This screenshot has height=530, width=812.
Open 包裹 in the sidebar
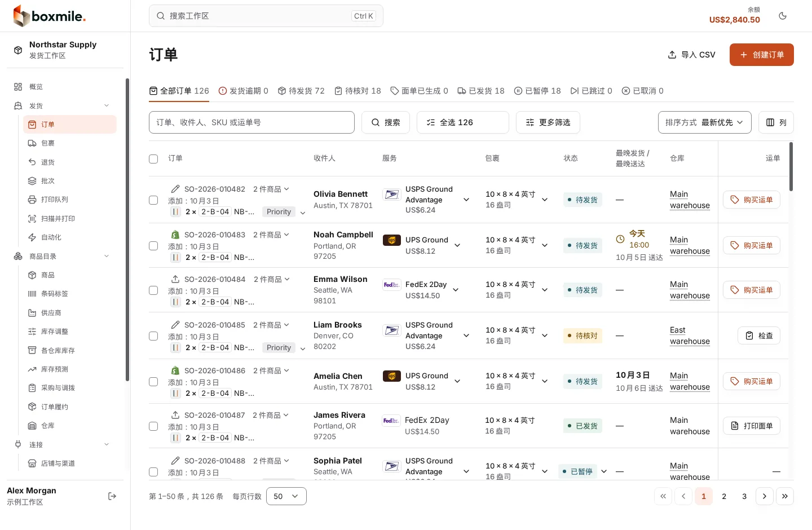click(70, 143)
